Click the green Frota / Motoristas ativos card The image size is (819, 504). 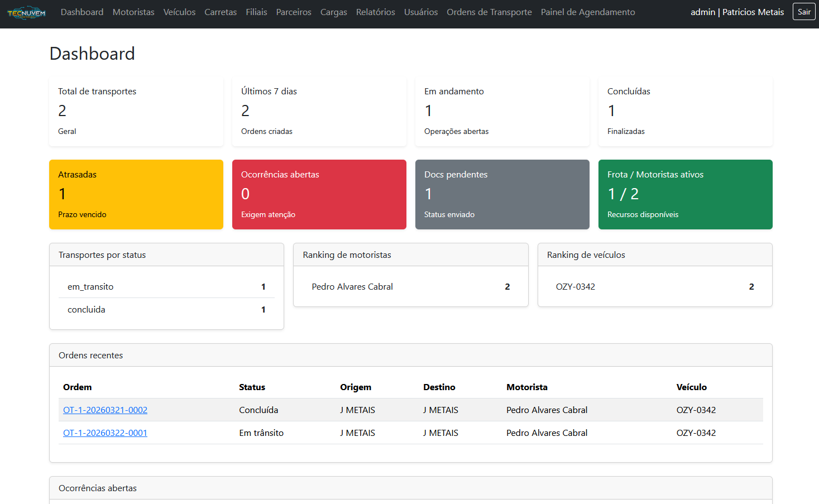(686, 194)
